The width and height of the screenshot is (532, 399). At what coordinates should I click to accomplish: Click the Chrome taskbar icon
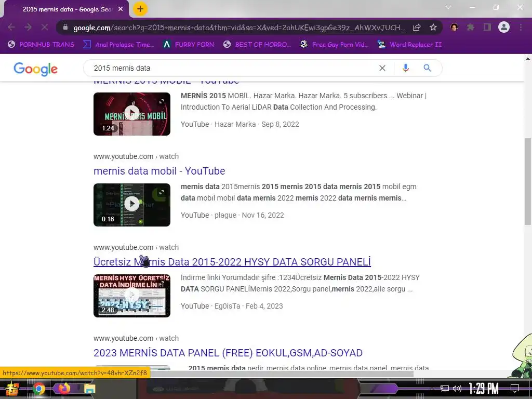38,389
